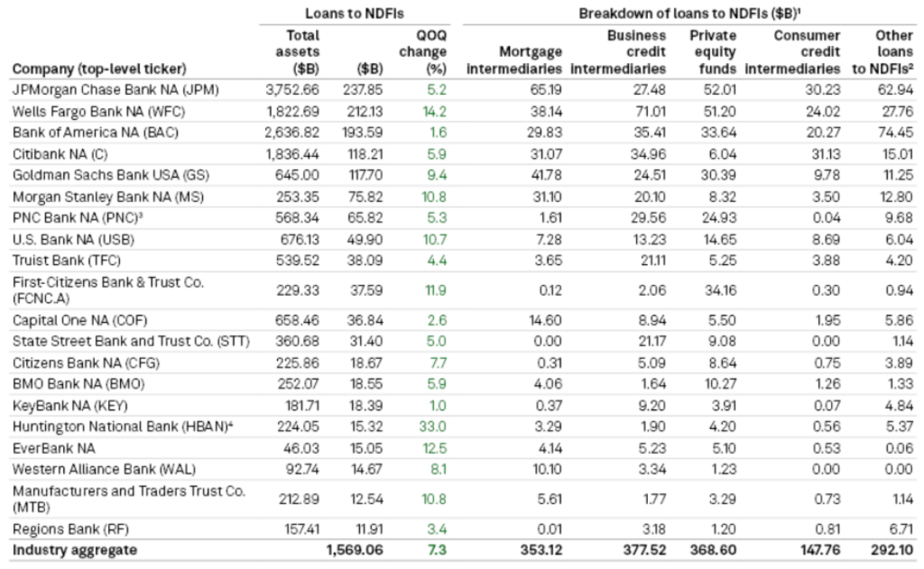
Task: Click the Business credit intermediaries header
Action: pos(619,51)
